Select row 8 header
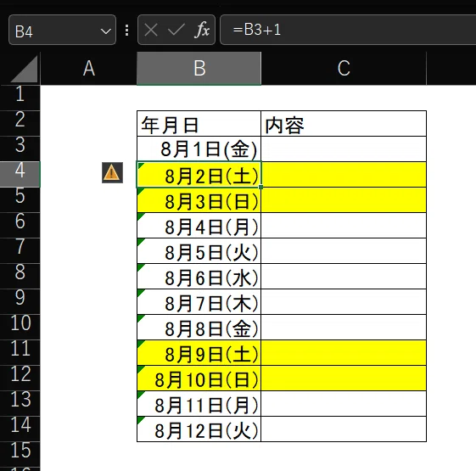The height and width of the screenshot is (471, 476). coord(20,277)
